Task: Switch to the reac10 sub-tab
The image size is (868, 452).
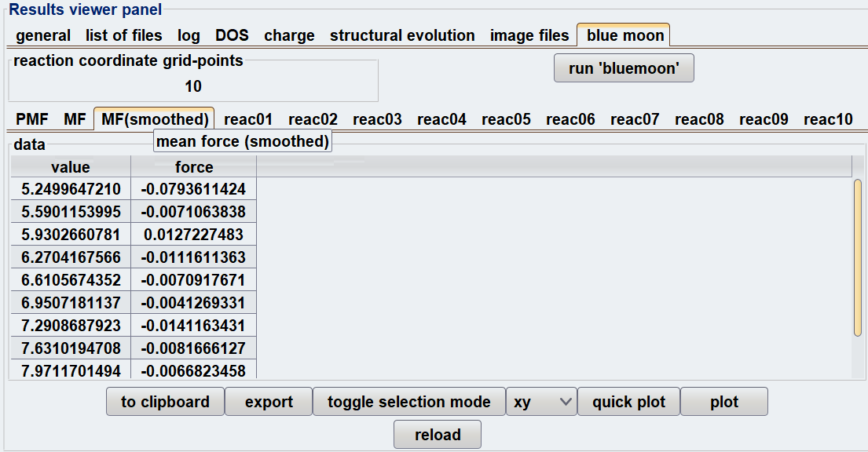Action: click(828, 119)
